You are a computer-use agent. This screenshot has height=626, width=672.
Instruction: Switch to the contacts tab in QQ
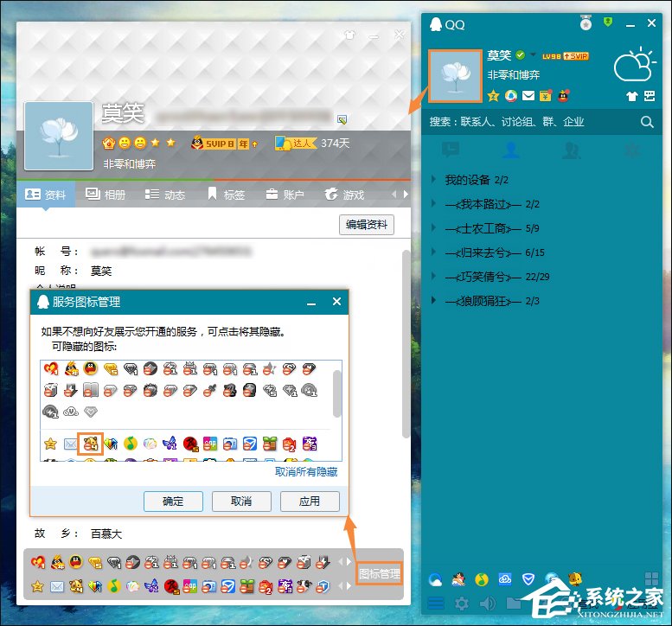511,150
